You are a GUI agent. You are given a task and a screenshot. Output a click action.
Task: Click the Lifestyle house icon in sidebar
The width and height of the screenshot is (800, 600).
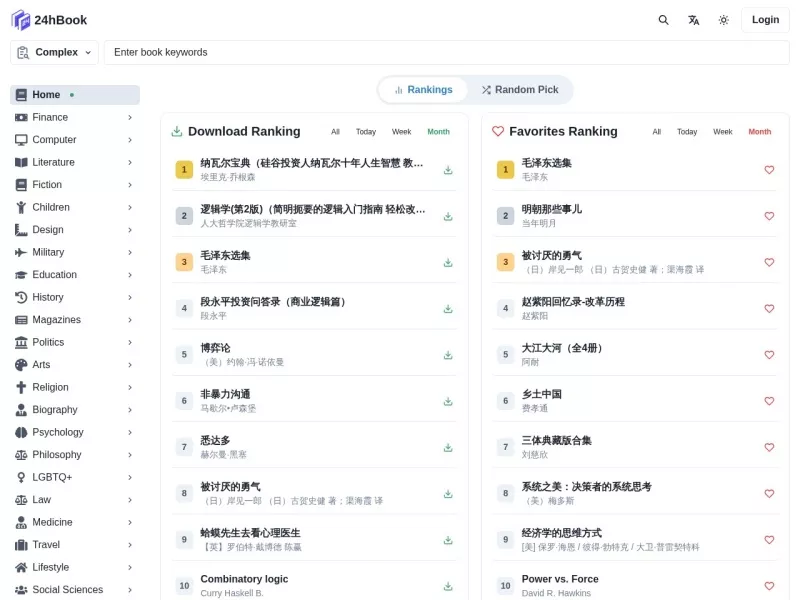pyautogui.click(x=21, y=567)
